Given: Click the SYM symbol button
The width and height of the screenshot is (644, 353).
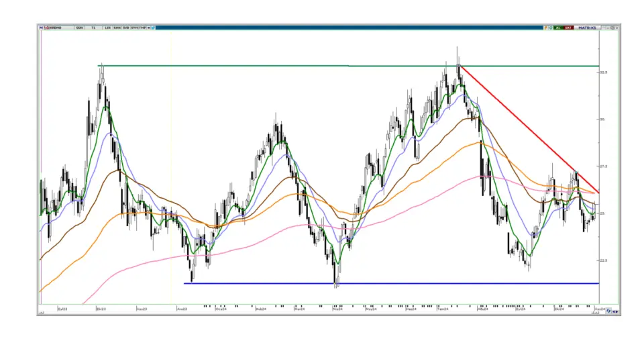Looking at the screenshot, I should 134,28.
